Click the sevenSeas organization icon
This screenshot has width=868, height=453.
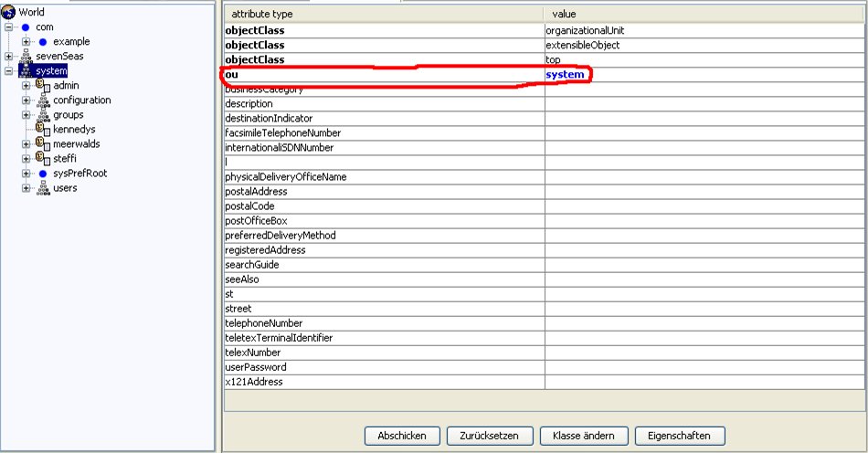(x=26, y=56)
